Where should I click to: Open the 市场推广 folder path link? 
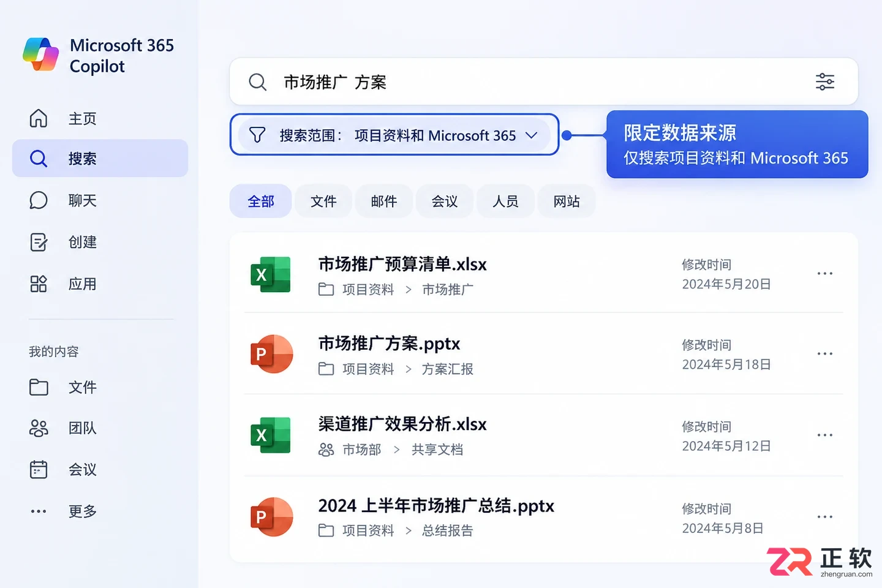coord(448,289)
